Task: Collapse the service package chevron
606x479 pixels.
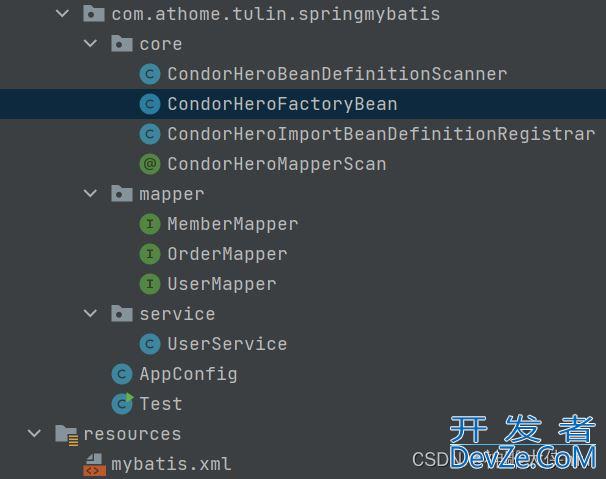Action: [x=91, y=314]
